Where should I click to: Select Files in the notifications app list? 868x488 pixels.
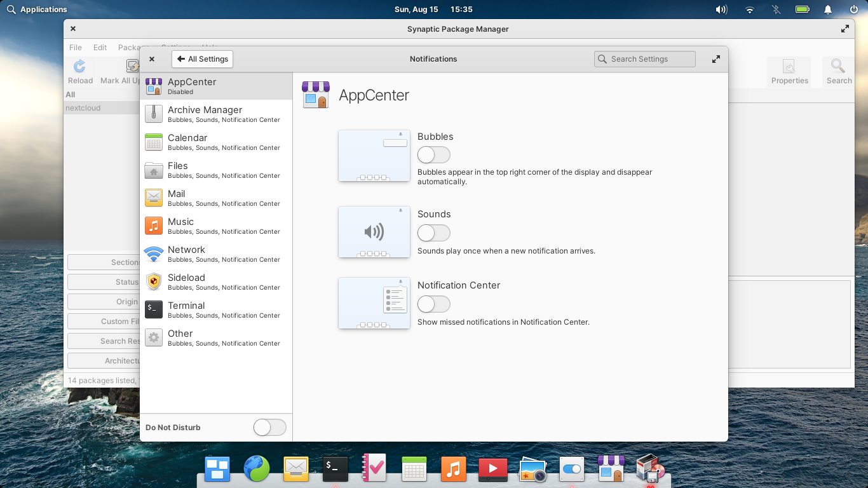pos(216,170)
